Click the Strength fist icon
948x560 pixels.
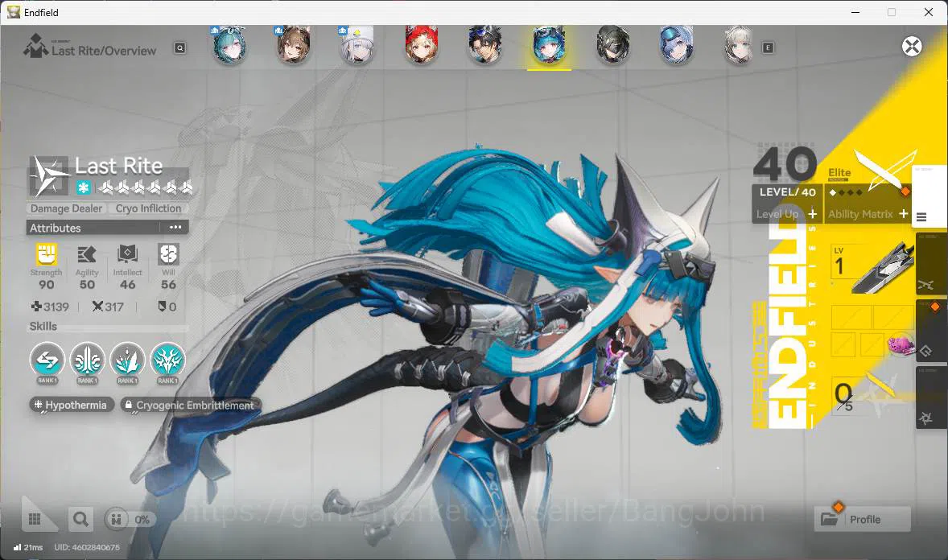[x=47, y=254]
